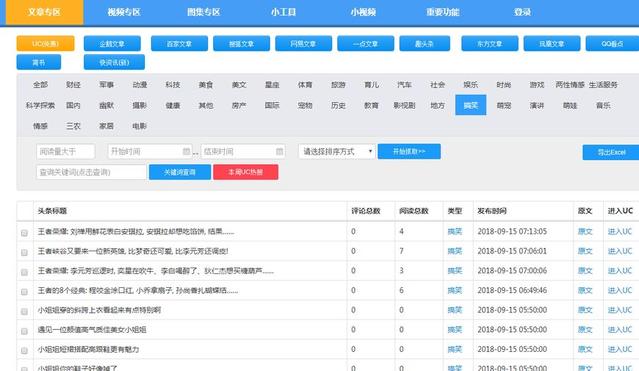Tick the checkbox for 小姐姐短裙搭配高跟鞋 row
Image resolution: width=639 pixels, height=371 pixels.
coord(24,350)
